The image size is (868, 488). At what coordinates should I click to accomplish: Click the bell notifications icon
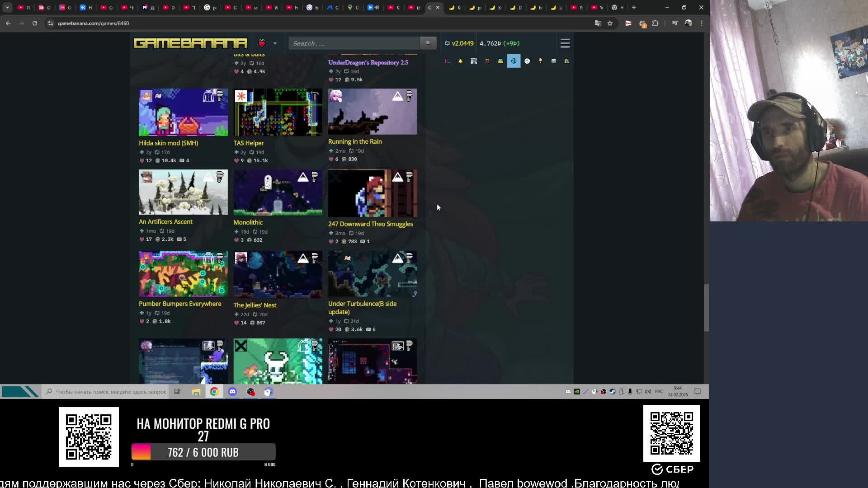pyautogui.click(x=460, y=61)
